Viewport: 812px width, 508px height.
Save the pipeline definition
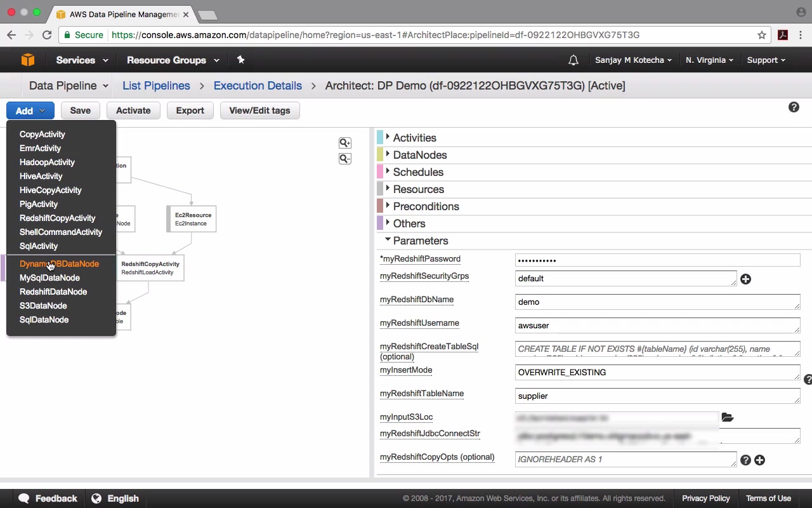click(x=80, y=110)
